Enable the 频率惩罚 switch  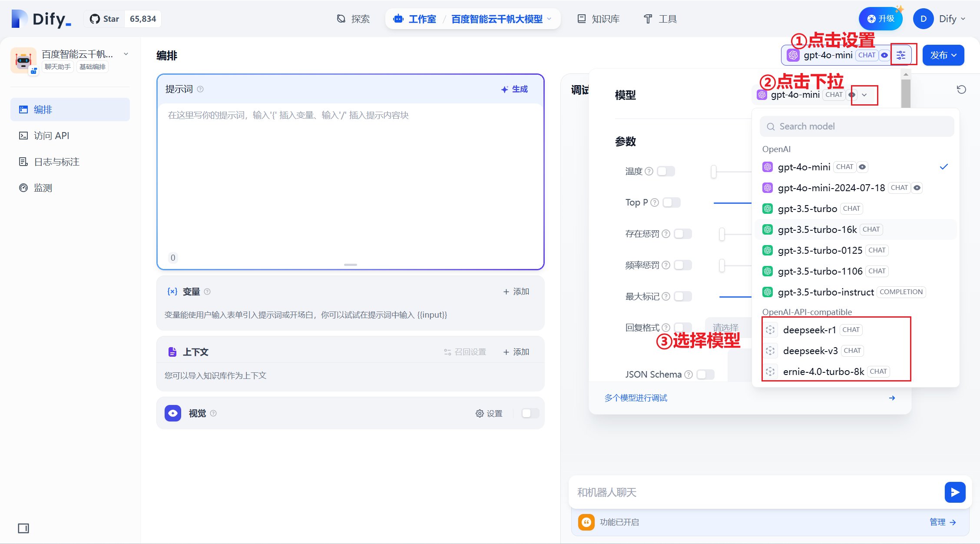pyautogui.click(x=683, y=265)
